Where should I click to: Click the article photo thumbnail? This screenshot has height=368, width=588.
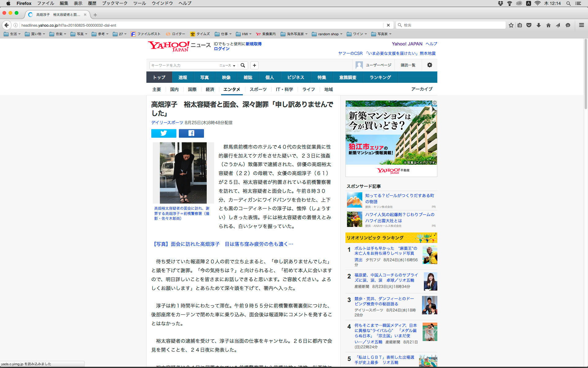tap(183, 173)
